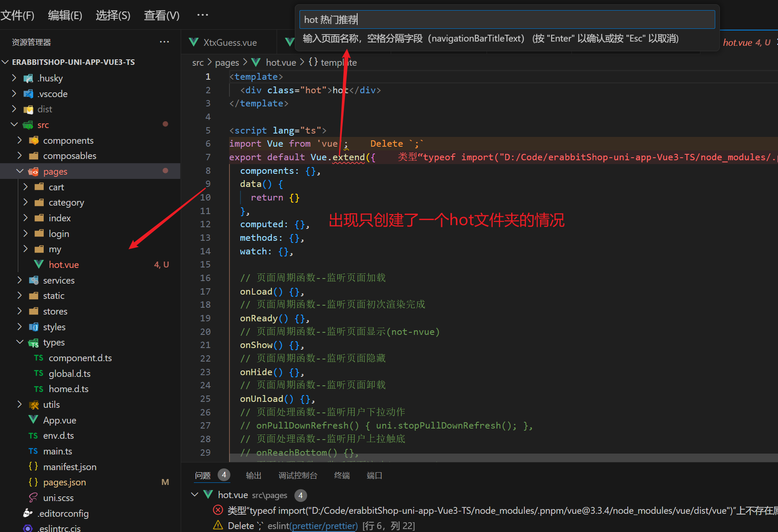Screen dimensions: 778x532
Task: Click the dist folder icon
Action: [x=28, y=109]
